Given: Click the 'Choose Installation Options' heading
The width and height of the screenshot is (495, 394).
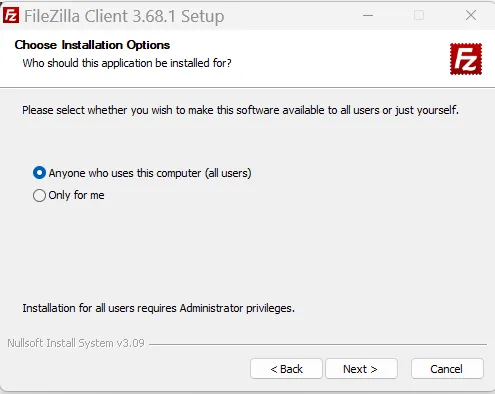Looking at the screenshot, I should click(92, 45).
